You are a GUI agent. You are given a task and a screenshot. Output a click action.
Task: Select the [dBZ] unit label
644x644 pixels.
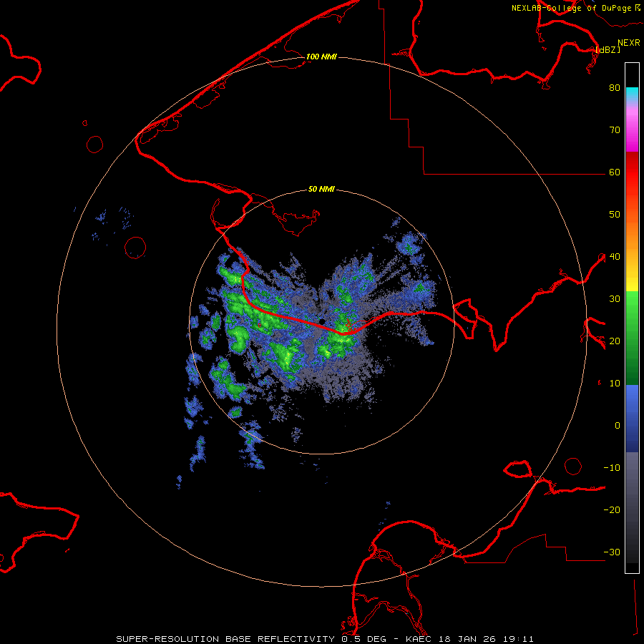608,49
